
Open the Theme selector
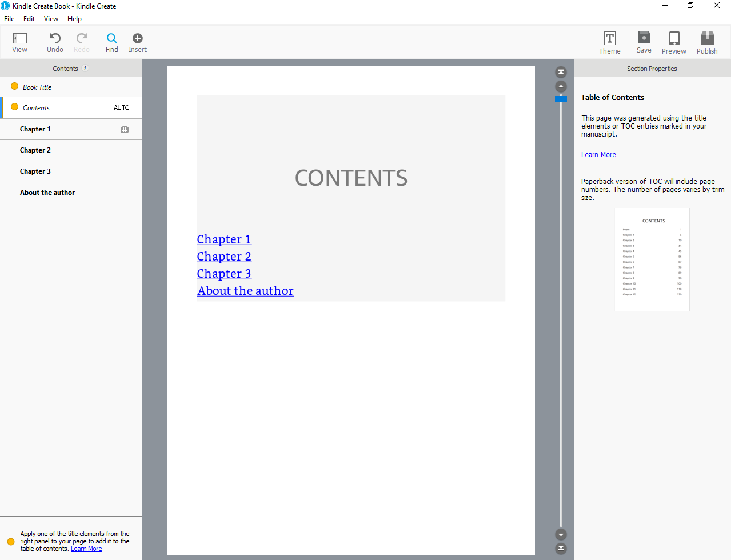point(609,41)
